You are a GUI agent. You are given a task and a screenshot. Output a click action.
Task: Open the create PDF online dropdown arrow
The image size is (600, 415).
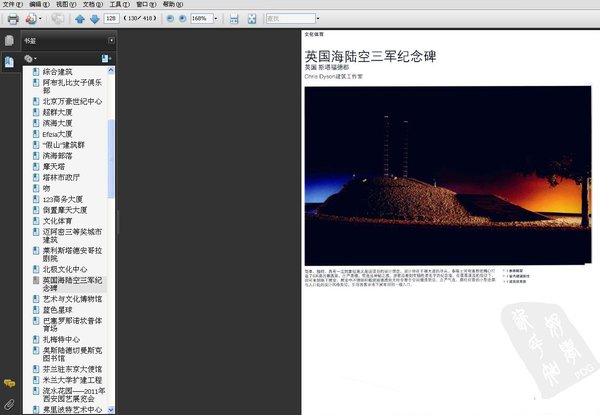41,19
